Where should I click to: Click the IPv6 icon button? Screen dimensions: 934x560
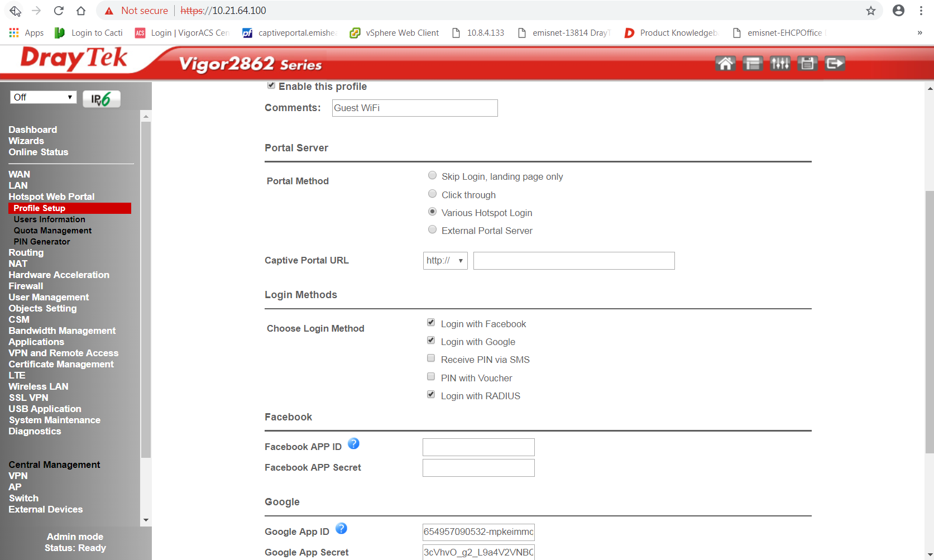[102, 99]
